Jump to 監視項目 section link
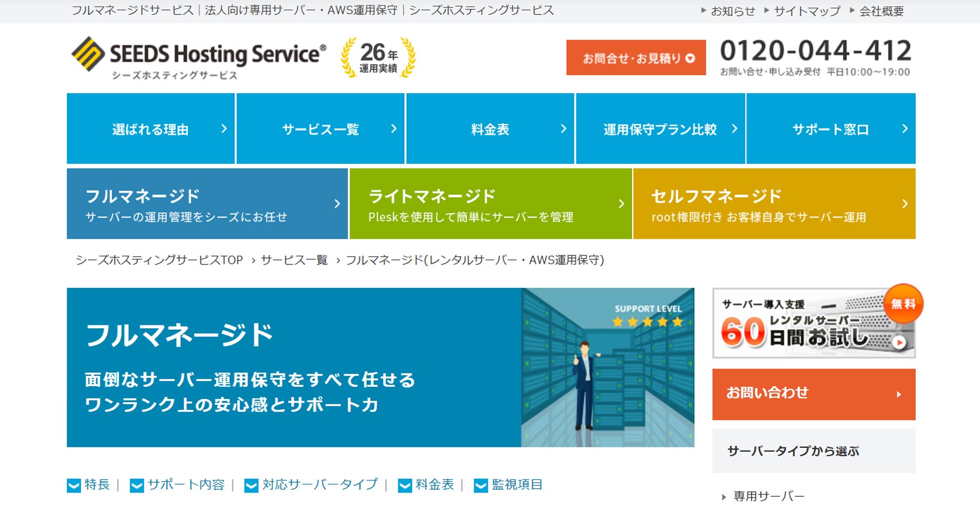The image size is (980, 505). 517,484
